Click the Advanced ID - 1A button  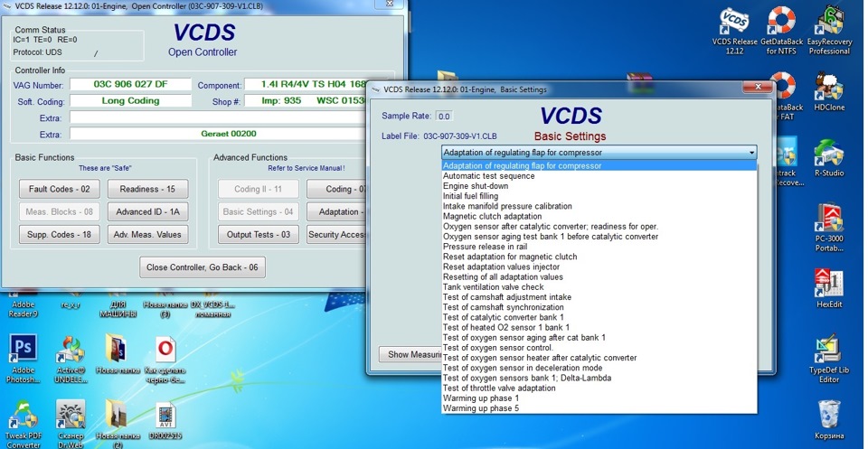click(x=147, y=211)
